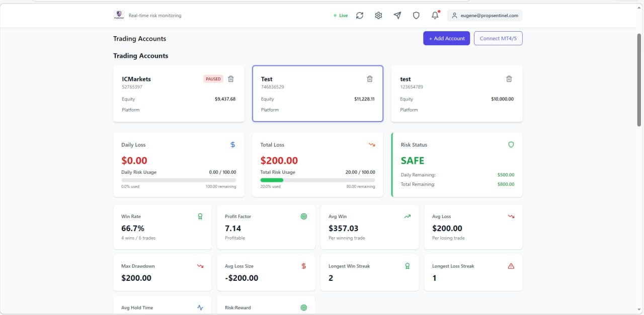Image resolution: width=644 pixels, height=315 pixels.
Task: Click the $0.00 Daily Loss value
Action: click(x=134, y=161)
